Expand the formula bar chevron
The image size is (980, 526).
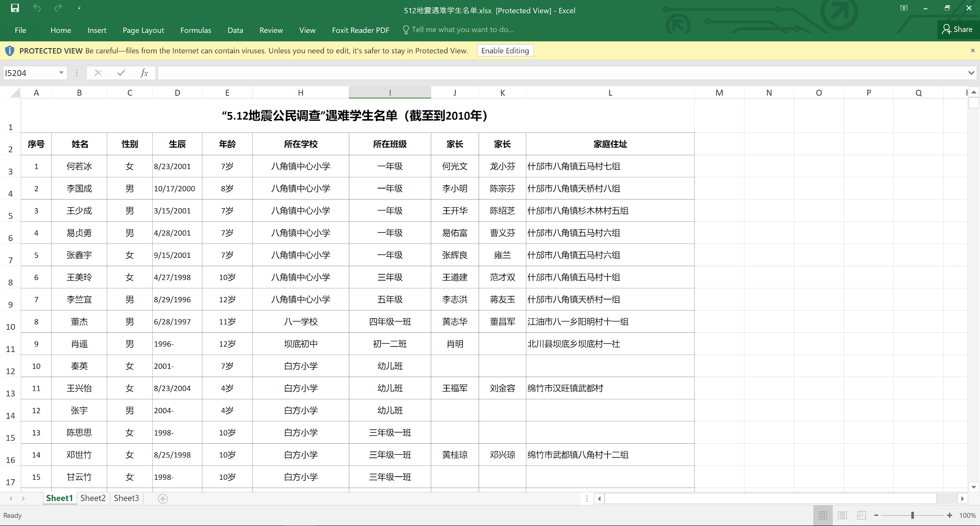pos(971,73)
